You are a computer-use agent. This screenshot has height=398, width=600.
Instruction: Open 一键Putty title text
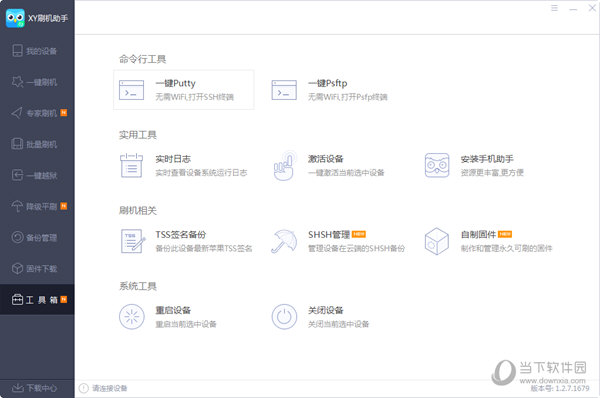pos(175,83)
